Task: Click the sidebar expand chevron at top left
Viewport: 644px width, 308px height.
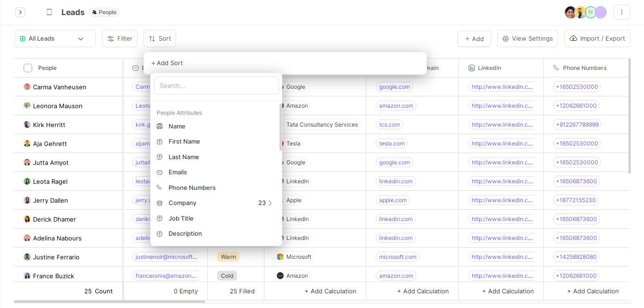Action: [20, 12]
